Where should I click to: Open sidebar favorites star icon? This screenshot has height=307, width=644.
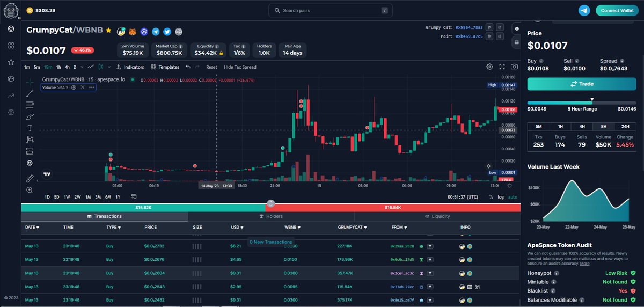coord(11,62)
